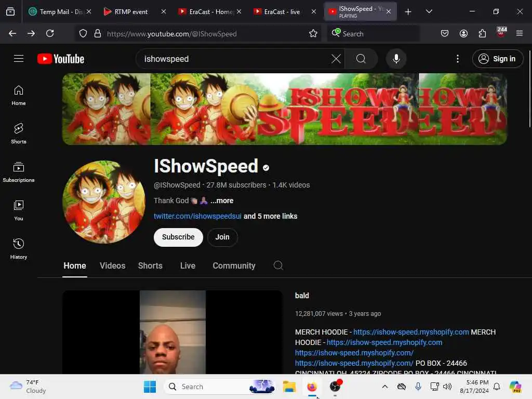Open tracking protection shield icon
The height and width of the screenshot is (399, 532).
[x=83, y=33]
